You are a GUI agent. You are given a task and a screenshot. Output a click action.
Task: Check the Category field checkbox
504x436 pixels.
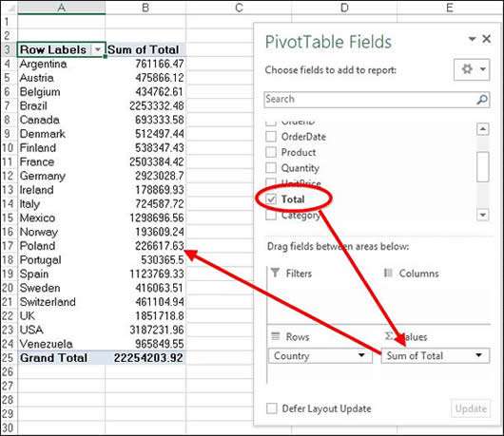click(x=271, y=215)
